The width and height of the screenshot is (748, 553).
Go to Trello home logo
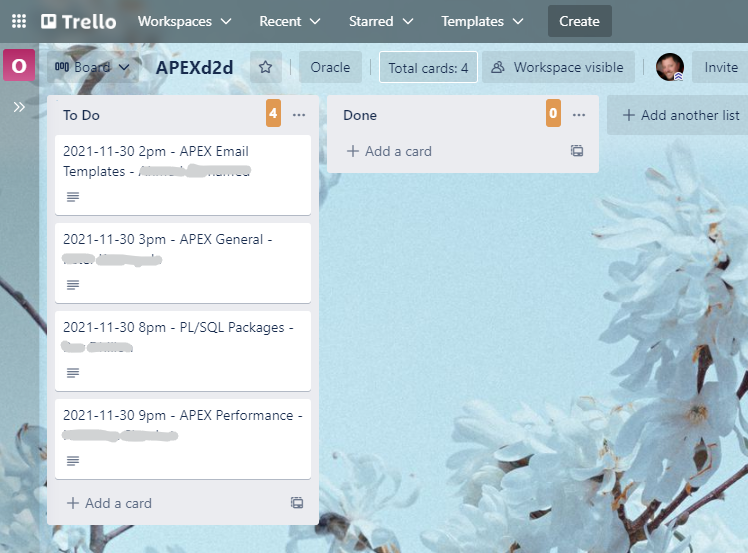pyautogui.click(x=79, y=21)
